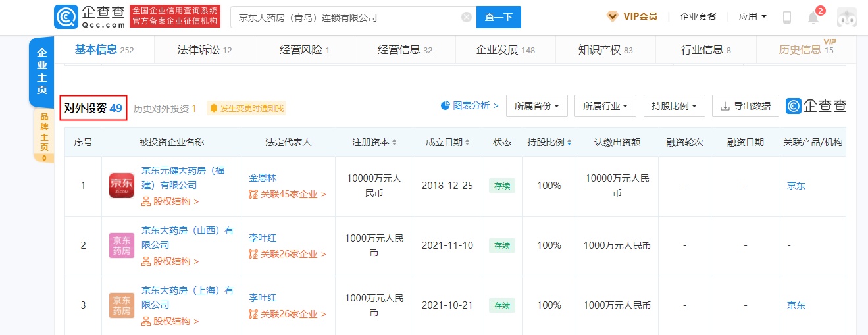
Task: Expand the 所属行业 dropdown
Action: 605,106
